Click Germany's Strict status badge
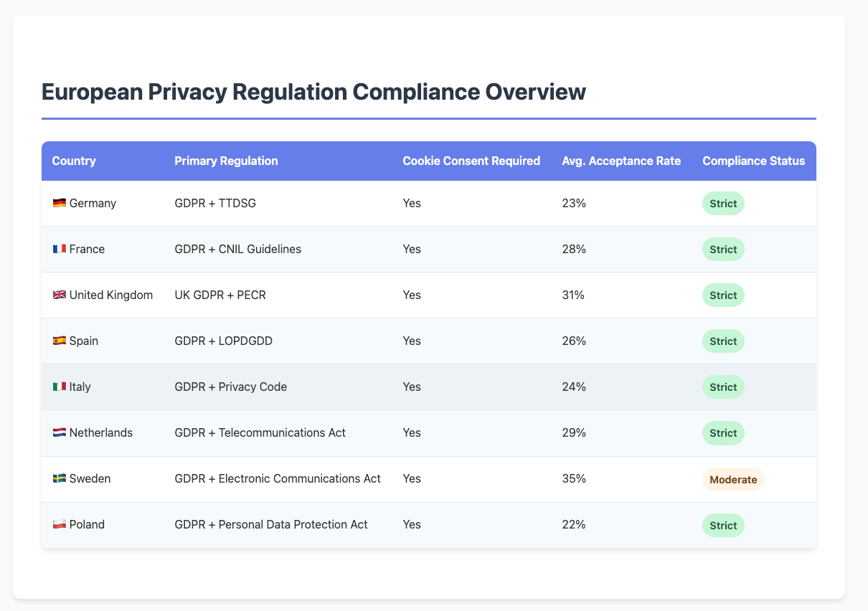This screenshot has height=611, width=868. tap(723, 204)
